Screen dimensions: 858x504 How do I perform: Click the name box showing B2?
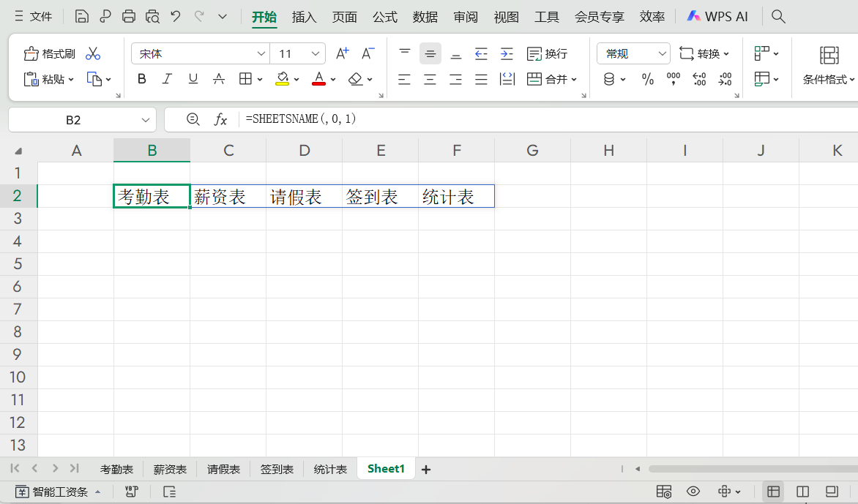[x=73, y=119]
